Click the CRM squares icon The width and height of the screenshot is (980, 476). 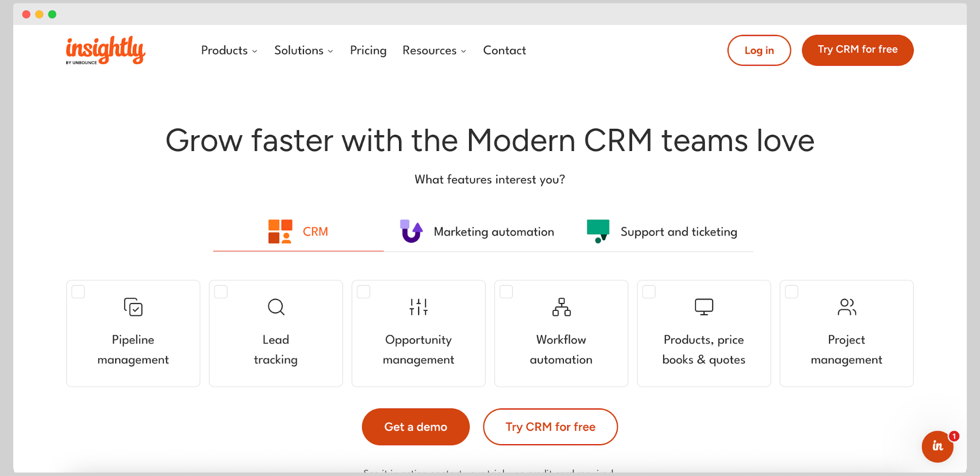point(280,231)
